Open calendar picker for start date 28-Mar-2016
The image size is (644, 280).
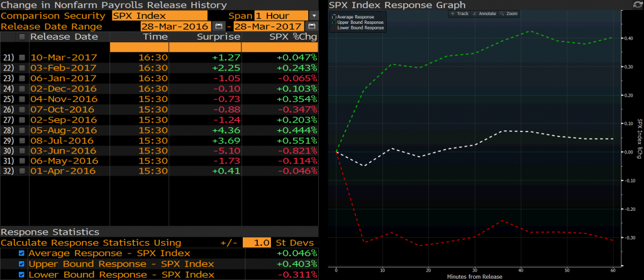tap(218, 26)
